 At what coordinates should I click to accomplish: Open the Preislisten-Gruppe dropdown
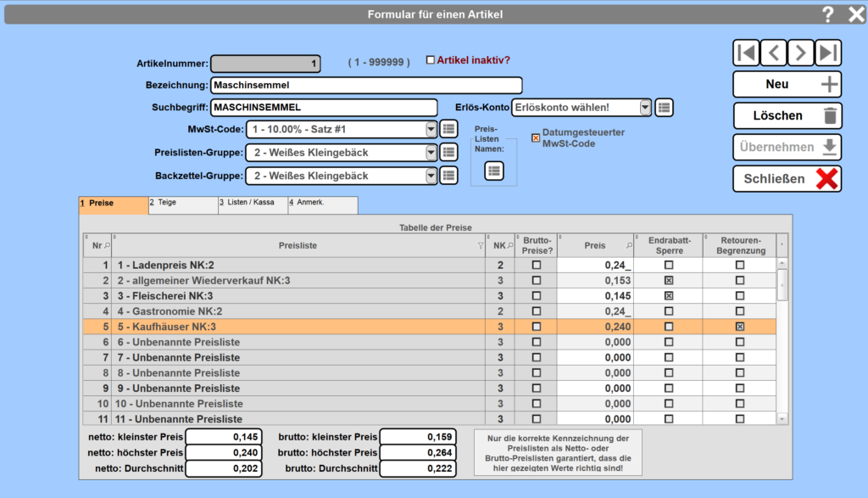point(431,153)
